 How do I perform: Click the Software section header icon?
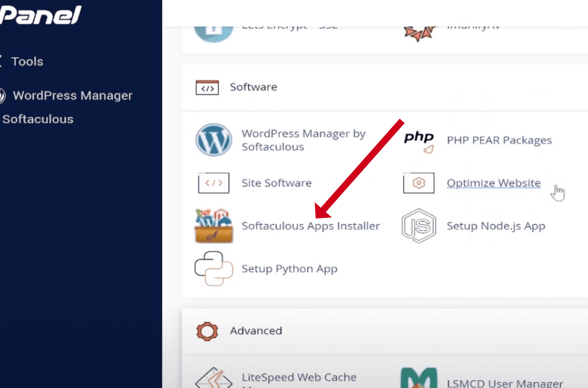(207, 87)
